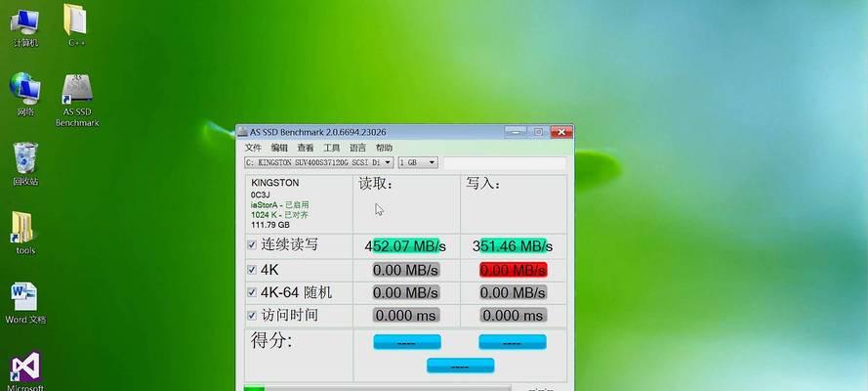Click the 写入: column header
This screenshot has width=868, height=391.
[x=482, y=184]
